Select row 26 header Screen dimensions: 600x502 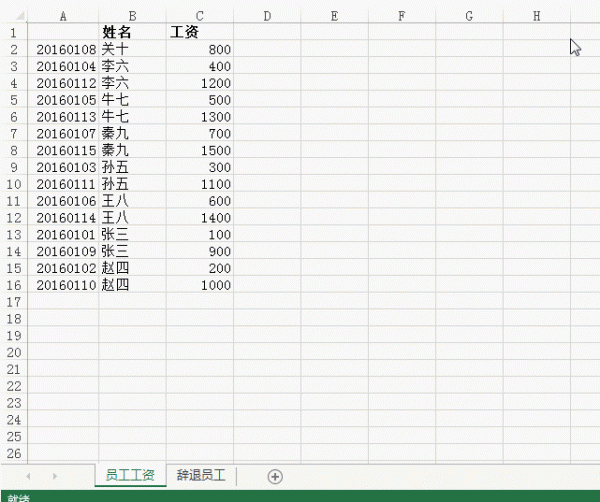click(13, 454)
